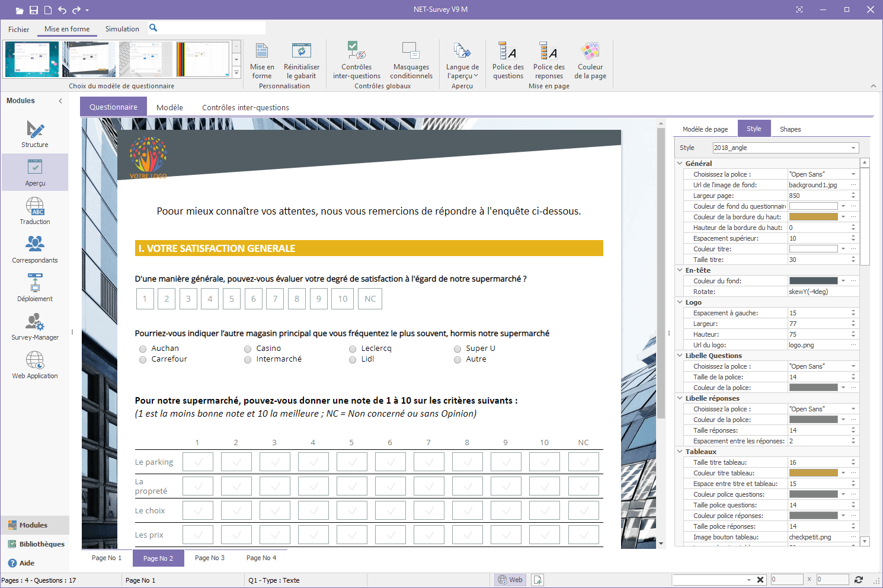Collapse the Libelle réponses section

[680, 398]
